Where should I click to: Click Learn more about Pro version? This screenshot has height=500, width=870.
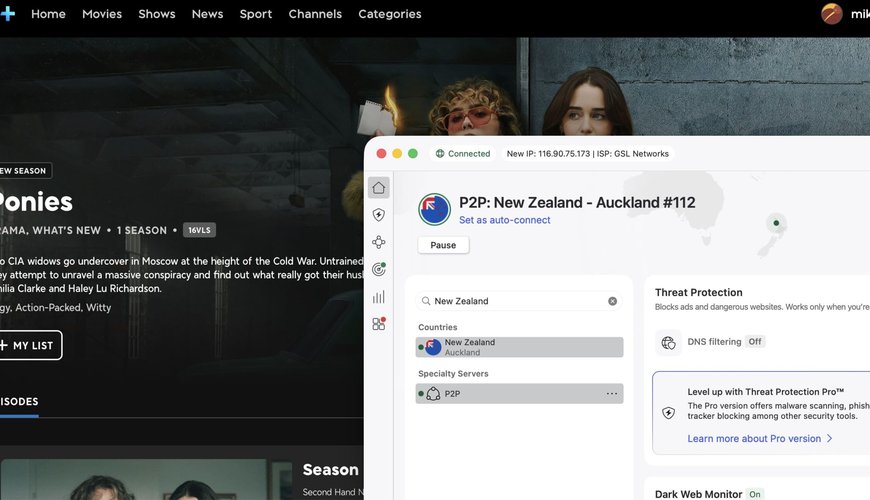pyautogui.click(x=753, y=438)
